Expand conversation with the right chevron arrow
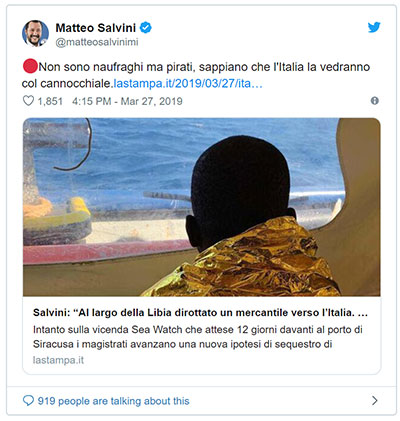The width and height of the screenshot is (400, 421). pyautogui.click(x=375, y=400)
